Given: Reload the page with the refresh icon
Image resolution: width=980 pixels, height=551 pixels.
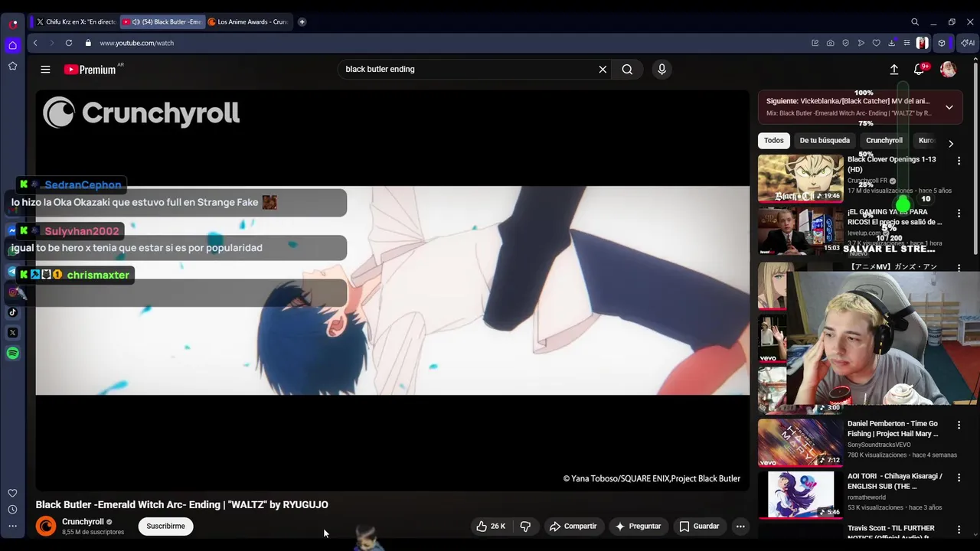Looking at the screenshot, I should pos(69,43).
